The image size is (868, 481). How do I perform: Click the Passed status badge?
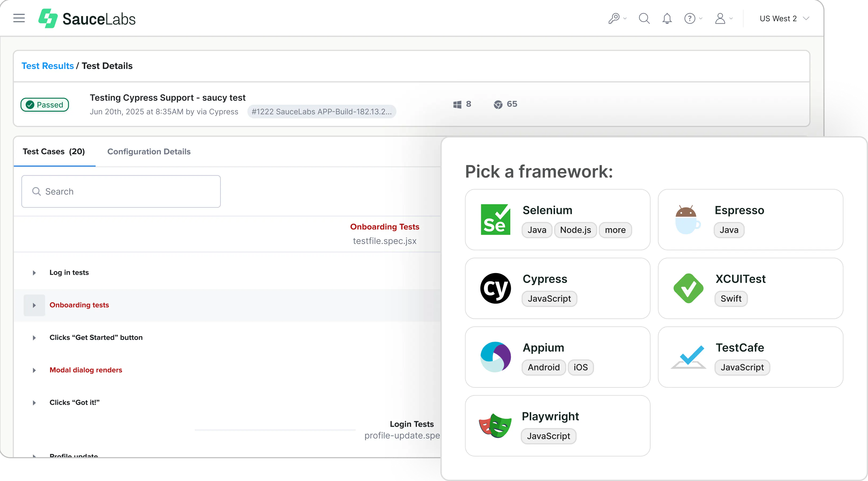(x=45, y=104)
